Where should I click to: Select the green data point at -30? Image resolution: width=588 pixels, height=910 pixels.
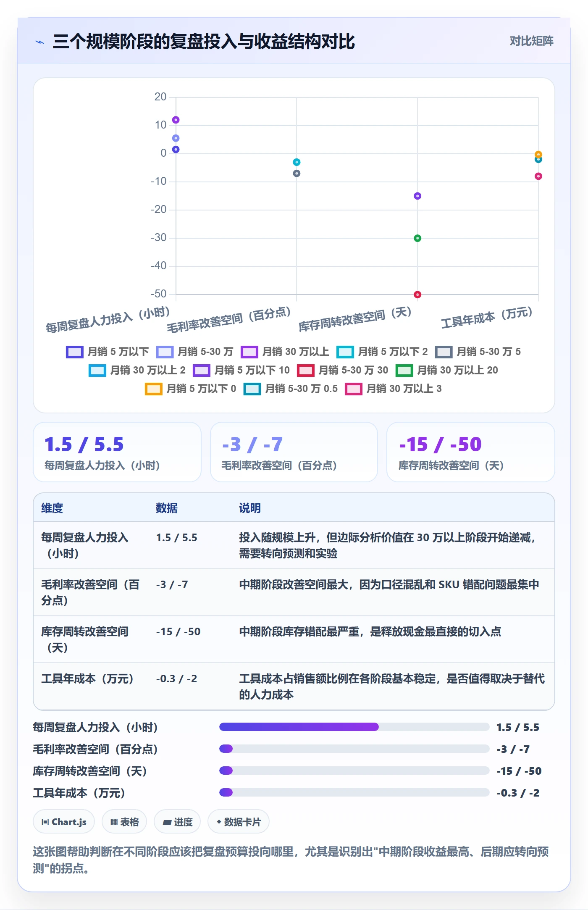417,238
